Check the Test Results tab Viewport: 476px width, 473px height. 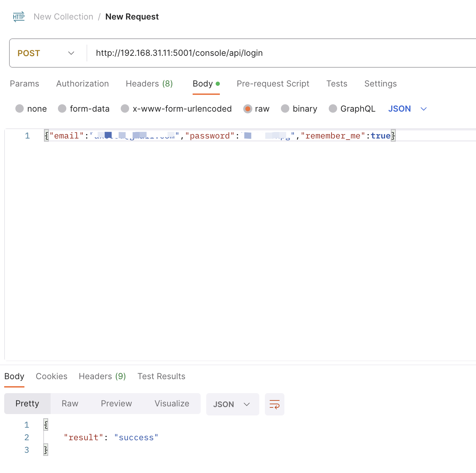click(x=161, y=376)
